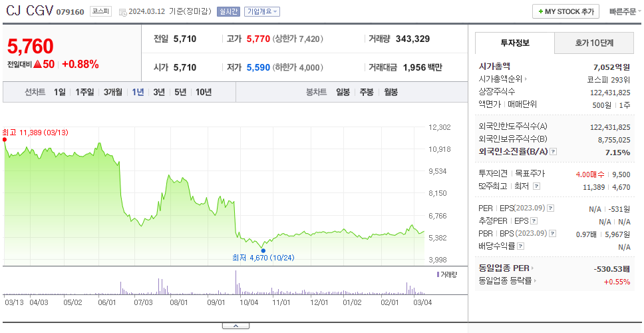Show 주봉 candlestick chart
The width and height of the screenshot is (644, 333).
click(367, 93)
